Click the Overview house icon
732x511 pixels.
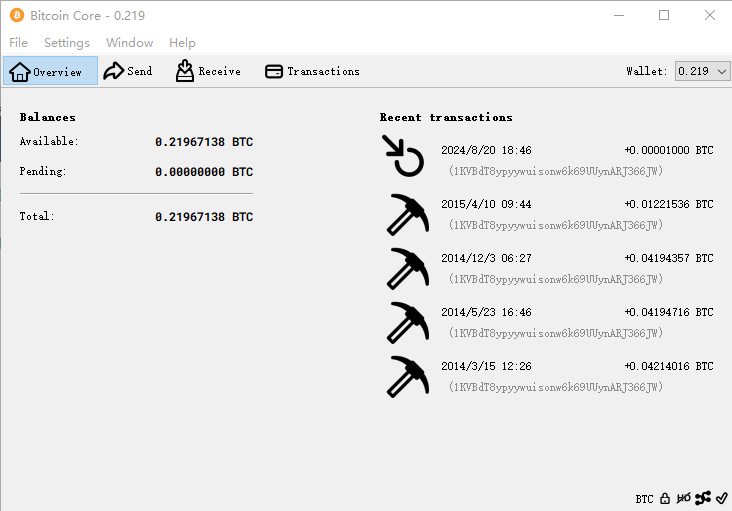19,71
